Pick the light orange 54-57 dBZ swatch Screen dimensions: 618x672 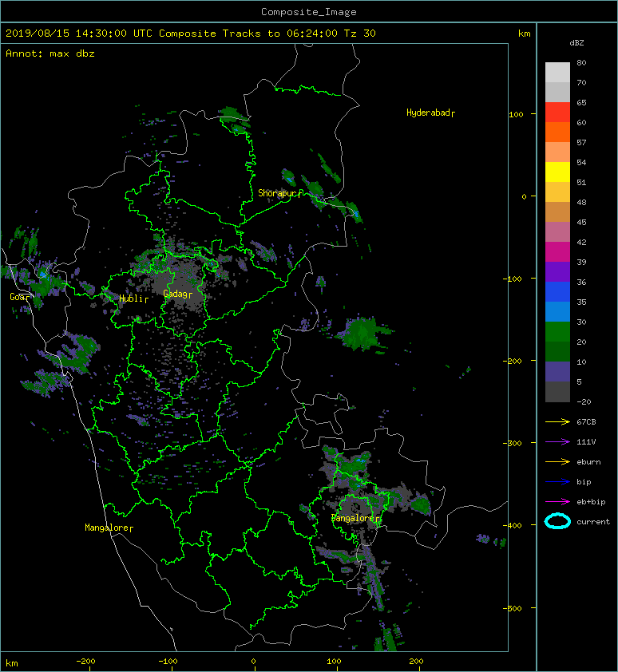click(557, 152)
